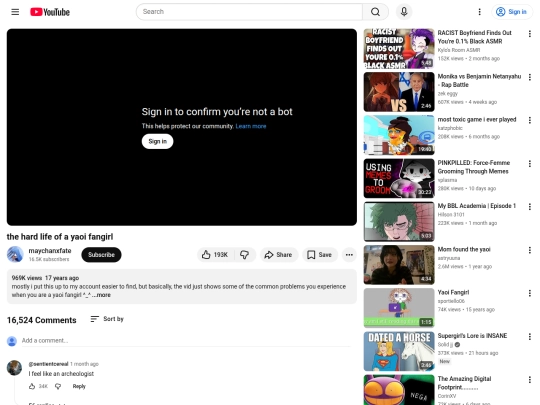Click the video title 'the hard life of a yaoi fangirl'
Screen dimensions: 540x405
click(60, 237)
